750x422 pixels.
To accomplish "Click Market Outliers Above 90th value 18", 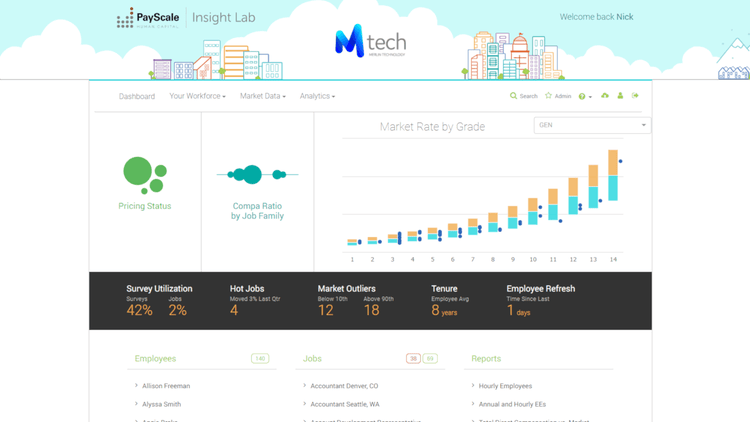I will click(372, 311).
